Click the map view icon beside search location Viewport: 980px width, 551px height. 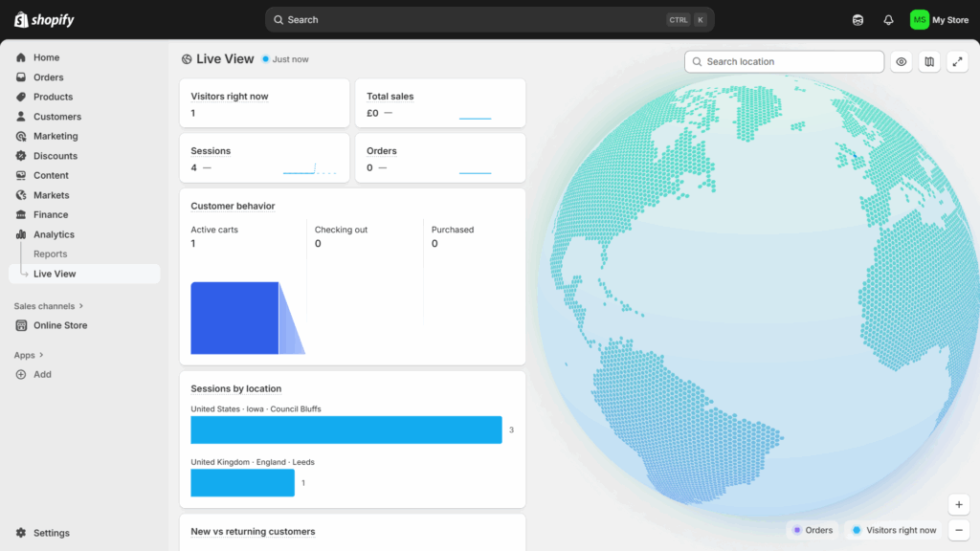(928, 62)
